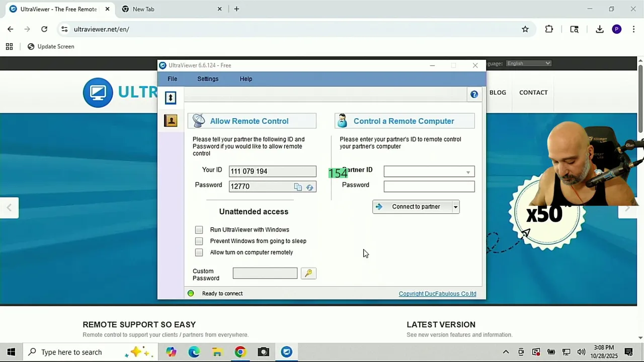This screenshot has height=362, width=644.
Task: View site information icon in address bar
Action: (64, 29)
